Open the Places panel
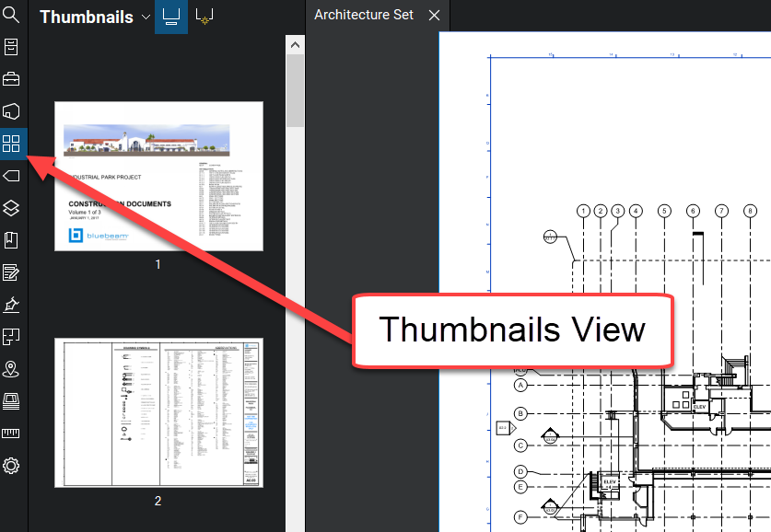Viewport: 771px width, 532px height. click(10, 369)
